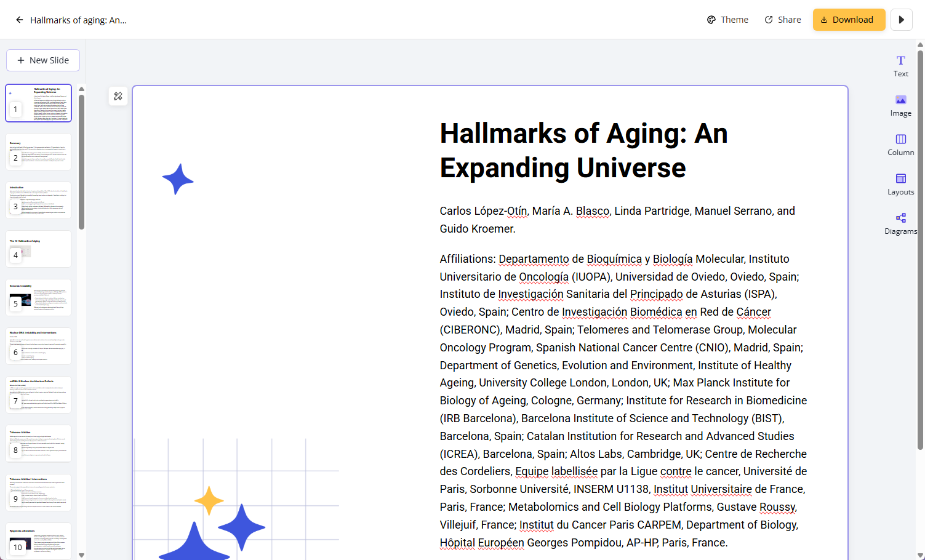
Task: Add a New Slide
Action: tap(43, 60)
